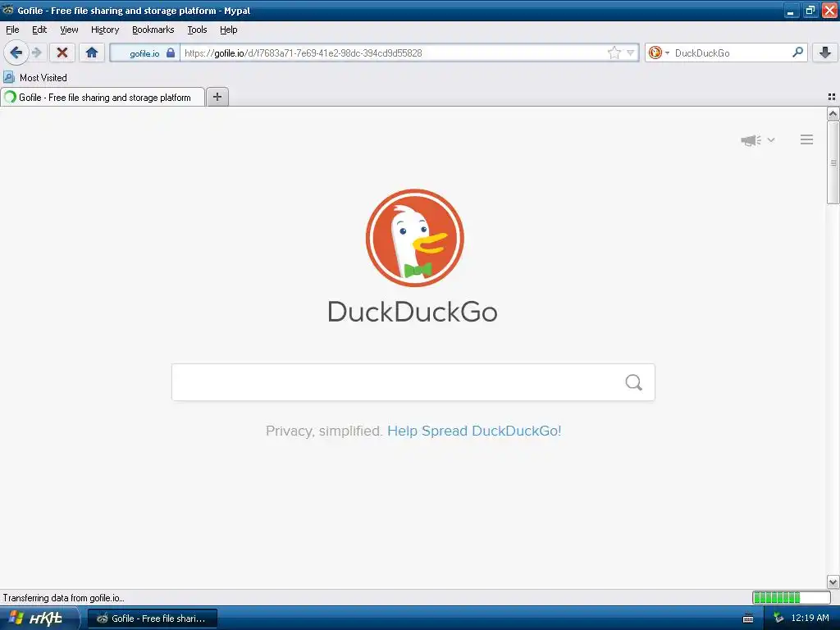This screenshot has height=630, width=840.
Task: Click the Mypal window title bar icon
Action: tap(8, 10)
